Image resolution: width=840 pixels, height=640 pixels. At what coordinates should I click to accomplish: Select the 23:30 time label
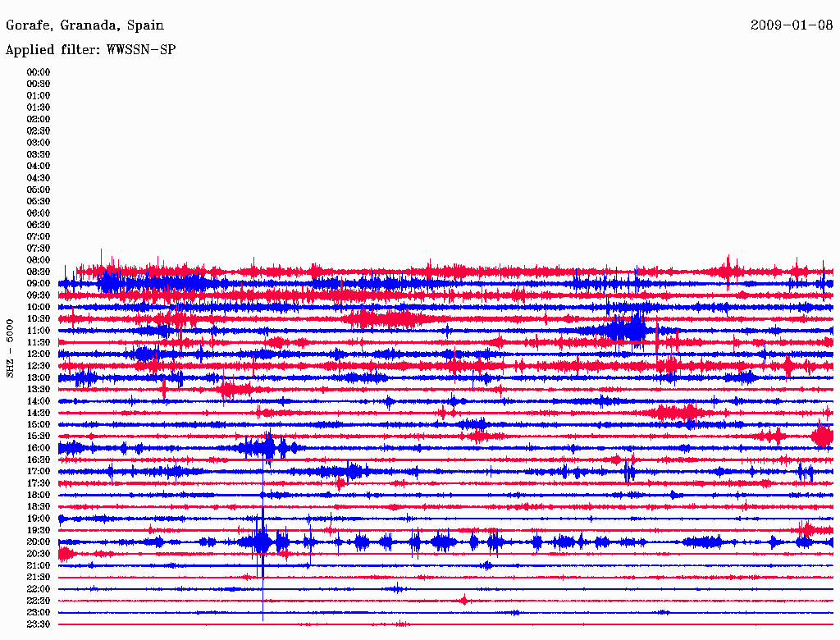pos(38,624)
